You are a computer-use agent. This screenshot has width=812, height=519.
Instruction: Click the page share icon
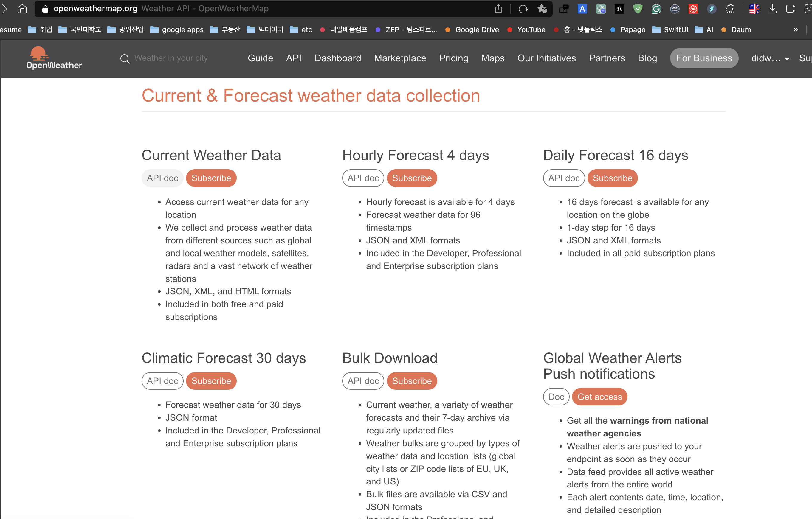pyautogui.click(x=498, y=9)
